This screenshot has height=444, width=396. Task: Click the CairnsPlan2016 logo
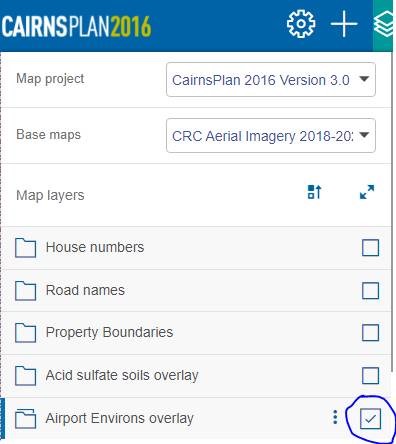76,26
